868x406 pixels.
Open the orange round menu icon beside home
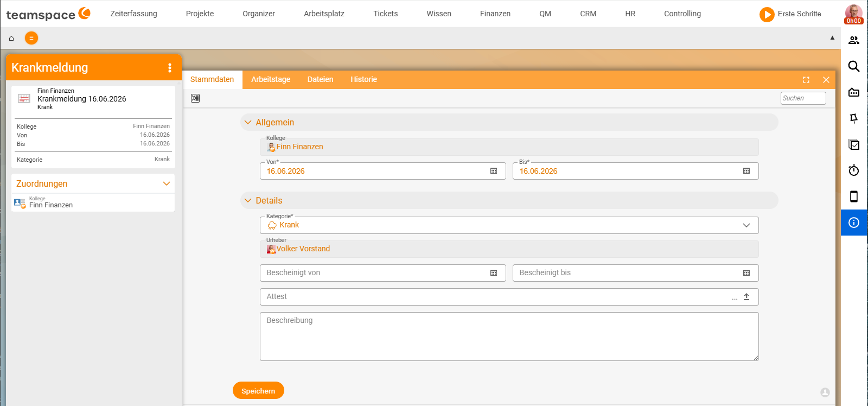(x=31, y=38)
